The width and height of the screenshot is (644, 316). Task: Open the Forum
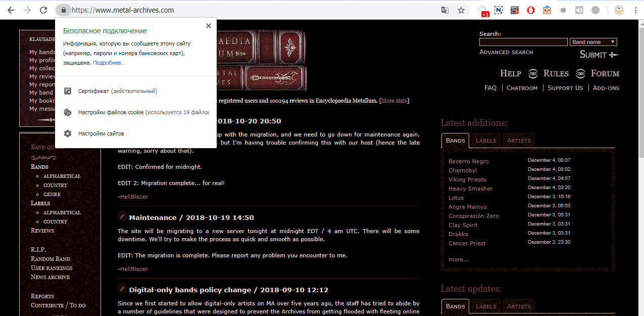click(605, 73)
